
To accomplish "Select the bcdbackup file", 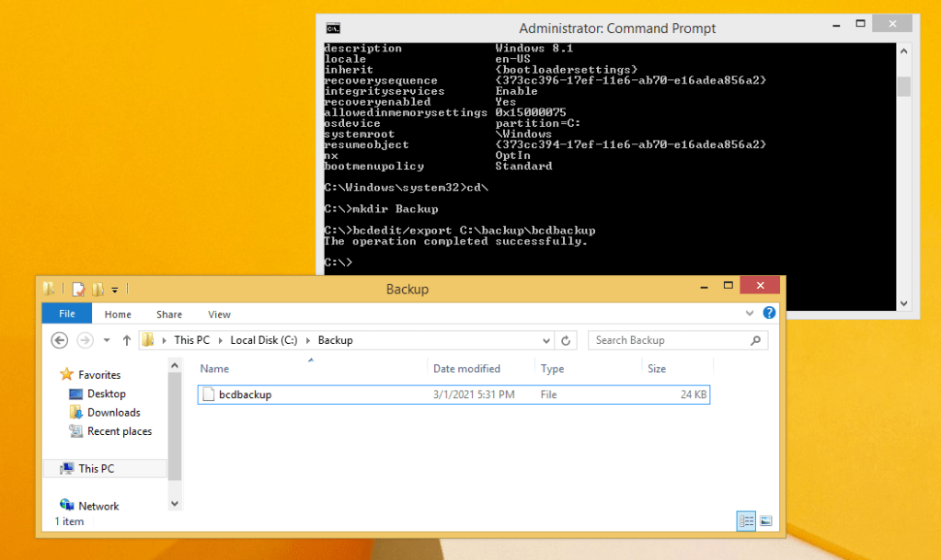I will (453, 394).
